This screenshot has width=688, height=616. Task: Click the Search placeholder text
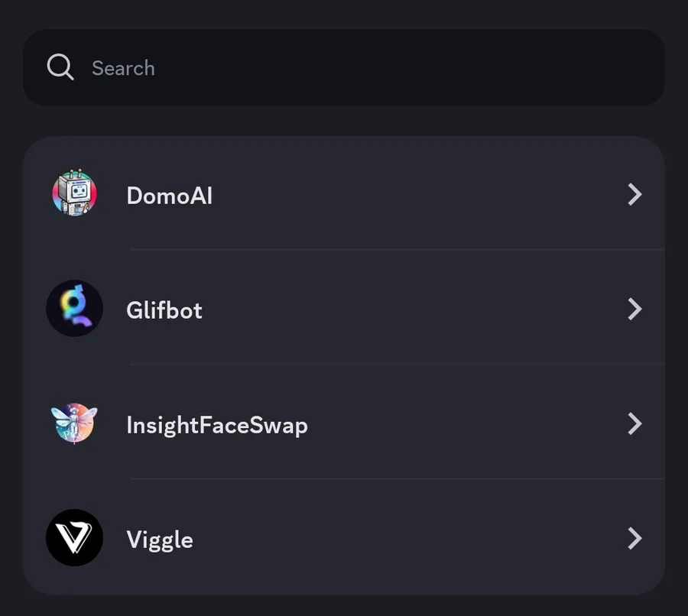tap(123, 68)
